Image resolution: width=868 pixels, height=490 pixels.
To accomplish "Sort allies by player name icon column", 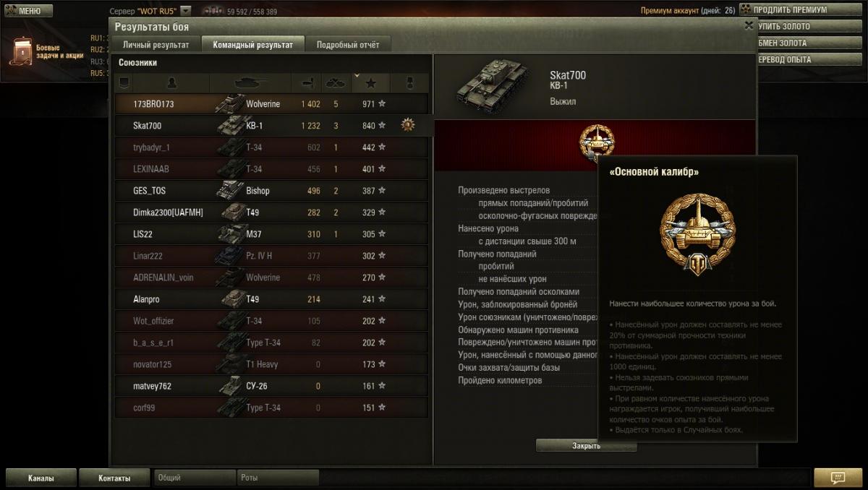I will point(172,83).
